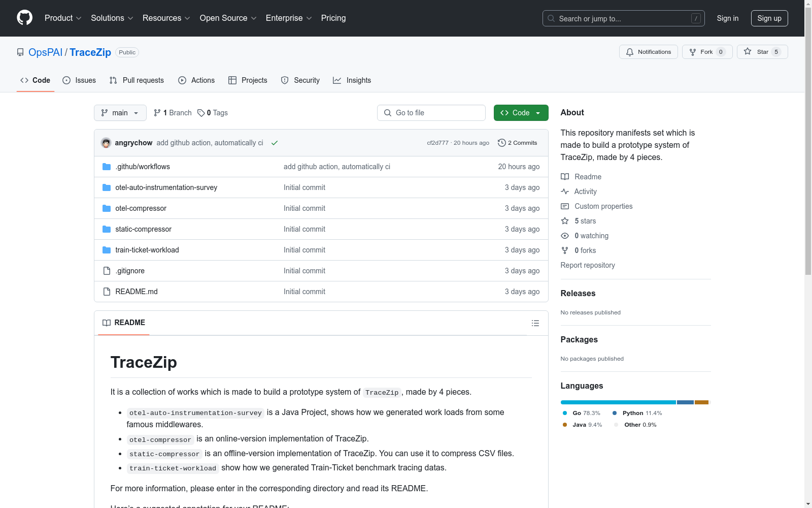Star the TraceZip repository
Image resolution: width=812 pixels, height=508 pixels.
coord(762,52)
